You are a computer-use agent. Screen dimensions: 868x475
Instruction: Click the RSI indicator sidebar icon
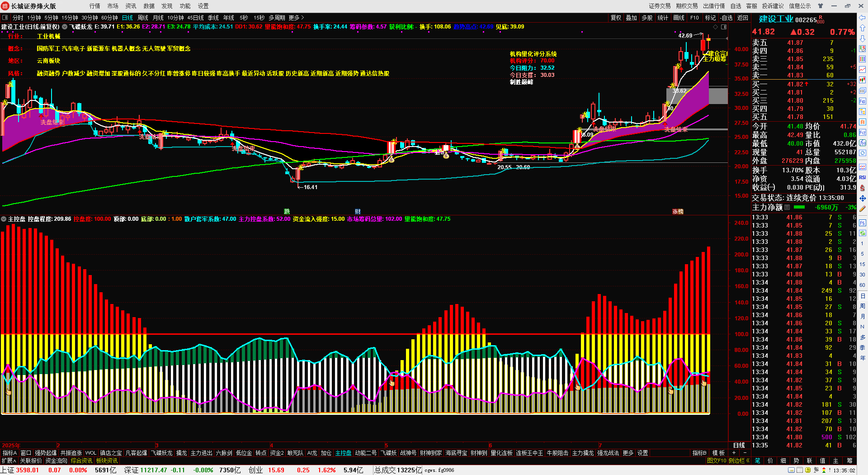(x=863, y=177)
